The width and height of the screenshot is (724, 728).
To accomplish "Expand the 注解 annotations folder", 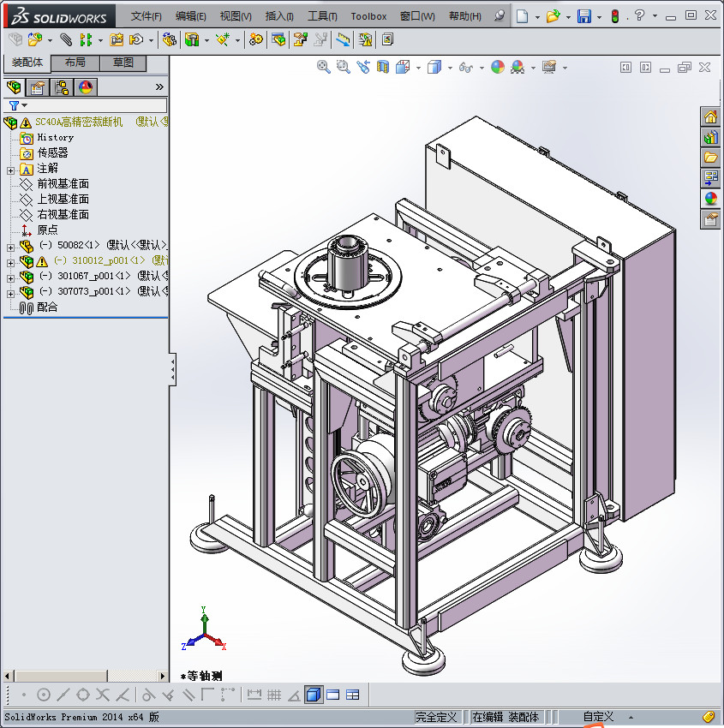I will 10,169.
